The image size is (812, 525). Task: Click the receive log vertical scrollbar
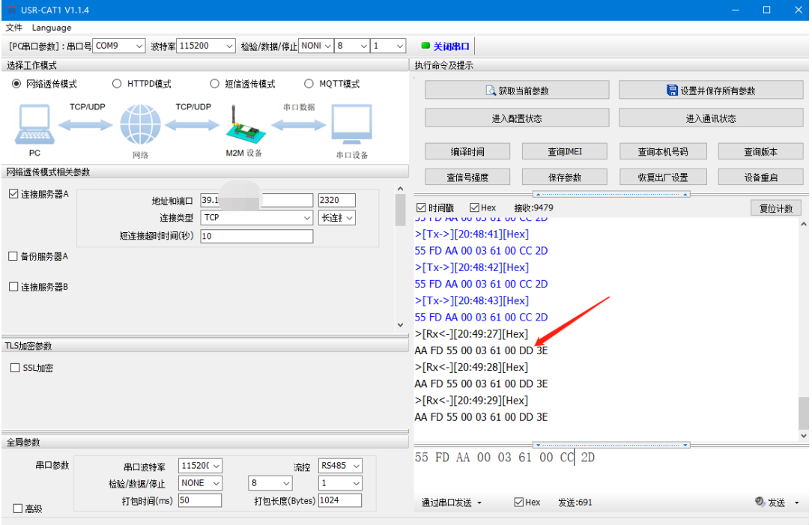click(x=804, y=330)
